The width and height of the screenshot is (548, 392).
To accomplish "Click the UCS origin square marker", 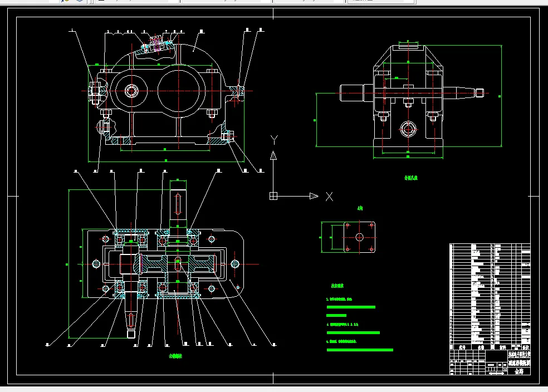I will [273, 196].
